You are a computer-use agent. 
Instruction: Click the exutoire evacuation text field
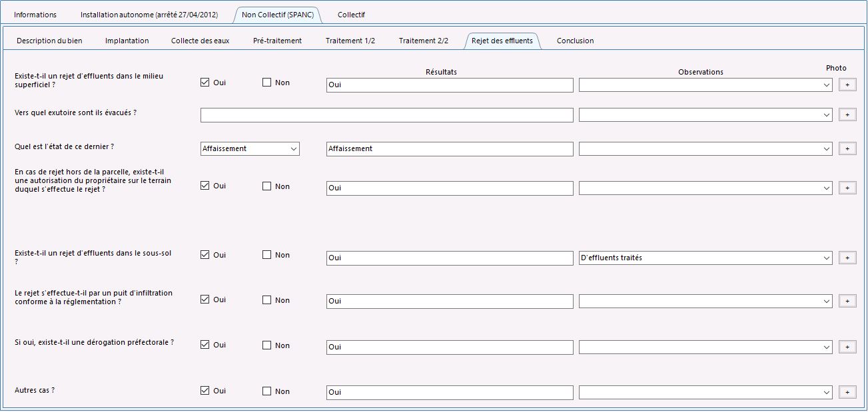(386, 115)
